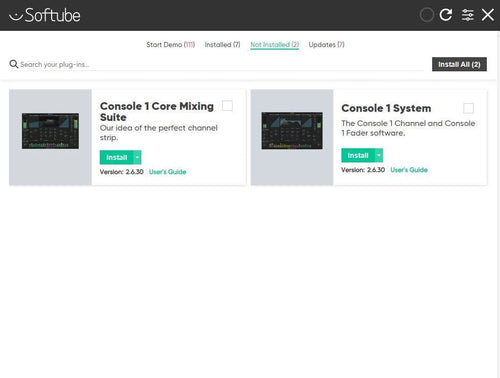Click the Install All (2) button

pos(459,64)
